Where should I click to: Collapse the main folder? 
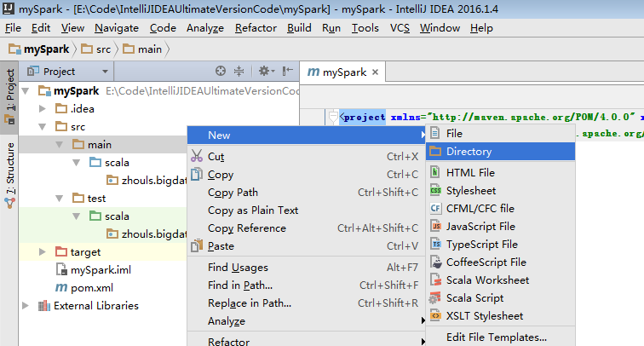pos(59,145)
